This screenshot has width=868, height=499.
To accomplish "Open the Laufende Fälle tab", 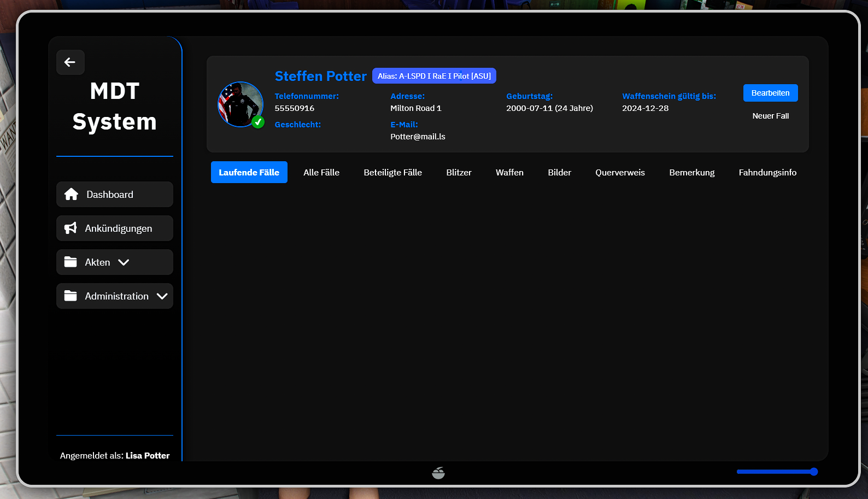I will click(249, 172).
